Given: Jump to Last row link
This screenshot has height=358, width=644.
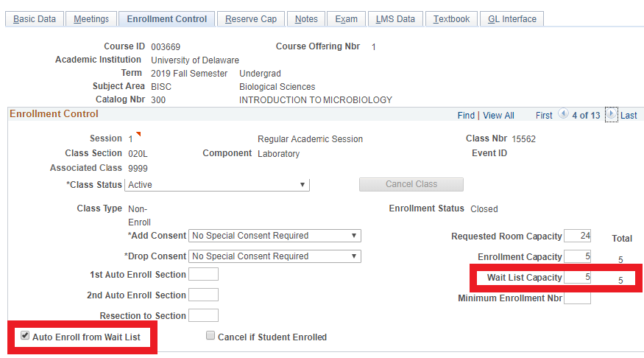Looking at the screenshot, I should coord(629,116).
